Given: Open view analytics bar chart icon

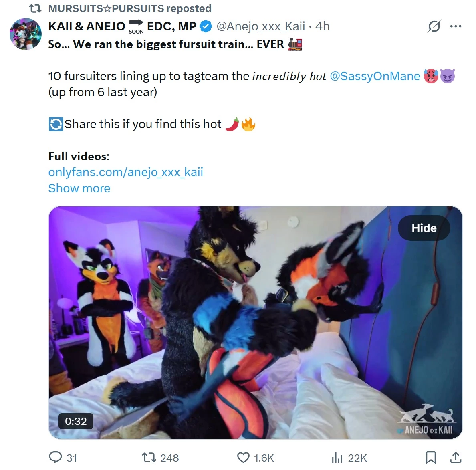Looking at the screenshot, I should (337, 457).
